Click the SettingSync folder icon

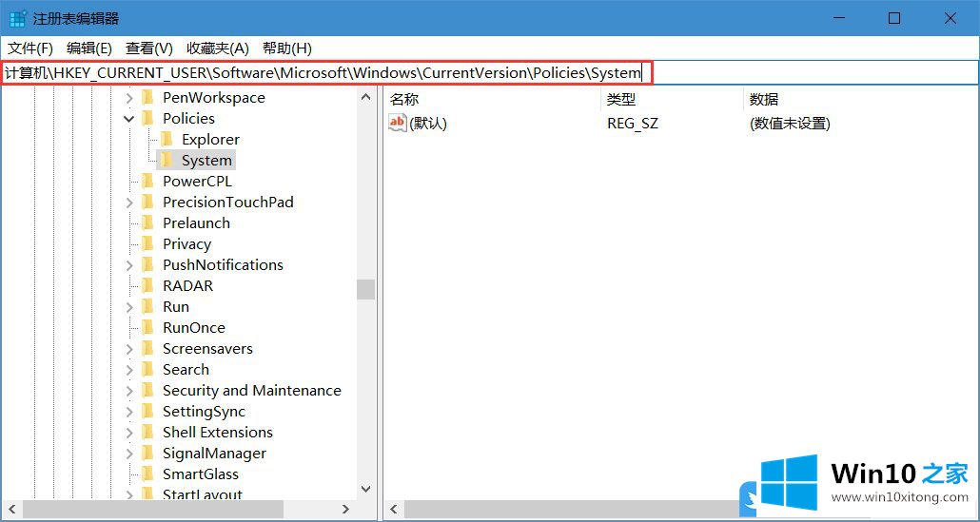[x=147, y=411]
